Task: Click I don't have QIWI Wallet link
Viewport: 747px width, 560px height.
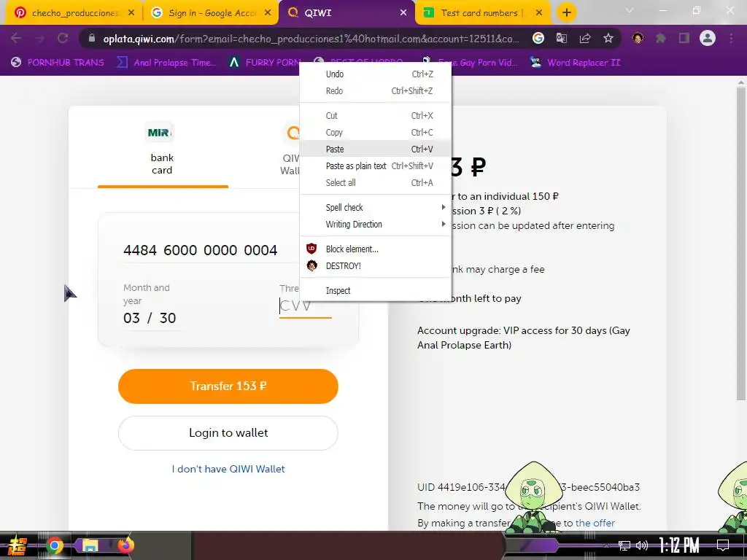Action: coord(228,469)
